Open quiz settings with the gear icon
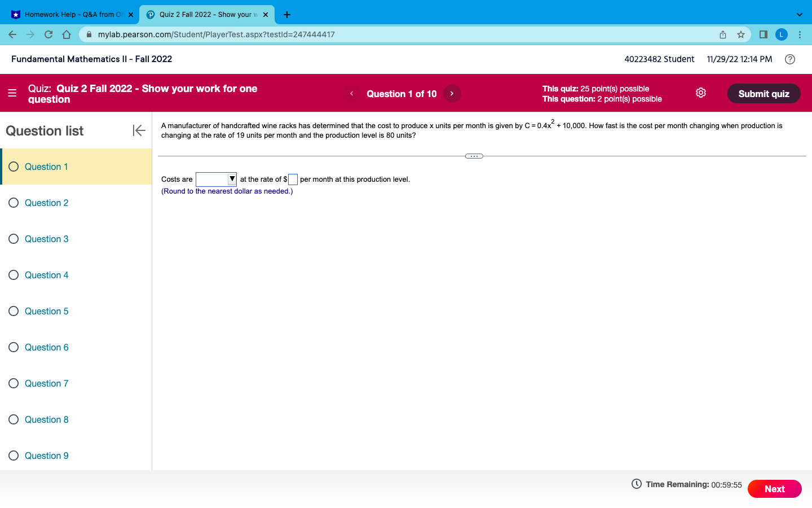Screen dimensions: 812x508 tap(700, 92)
